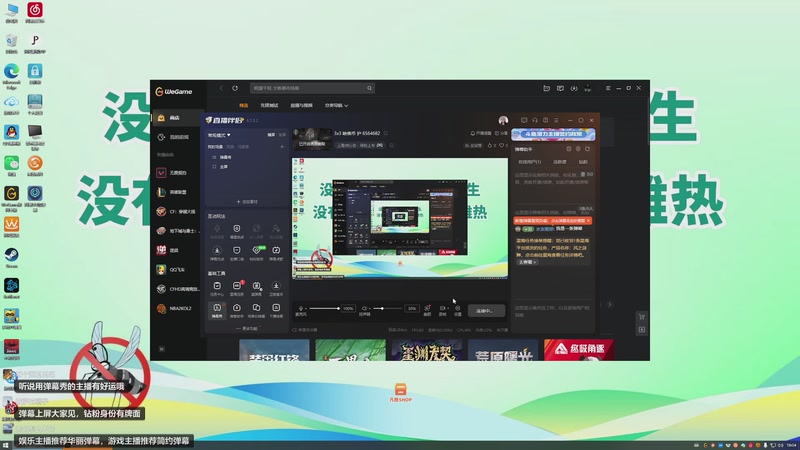
Task: Open the interactive tool with green NEW badge
Action: point(257,253)
